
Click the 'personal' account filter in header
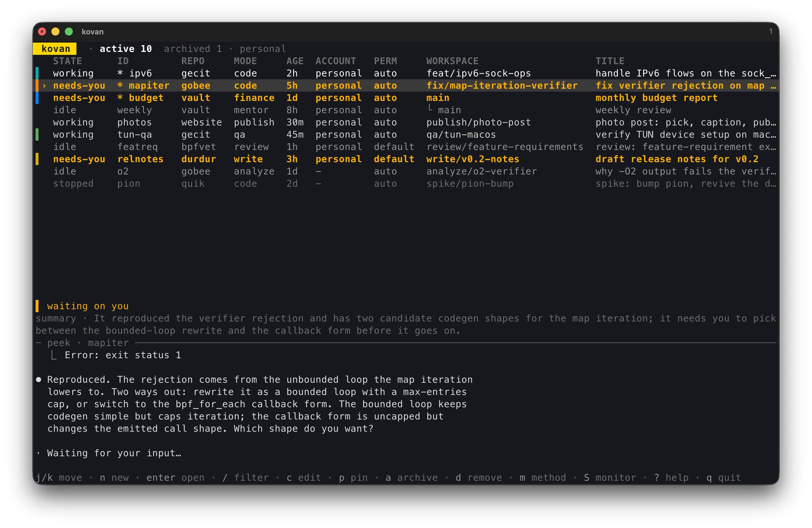click(x=263, y=49)
